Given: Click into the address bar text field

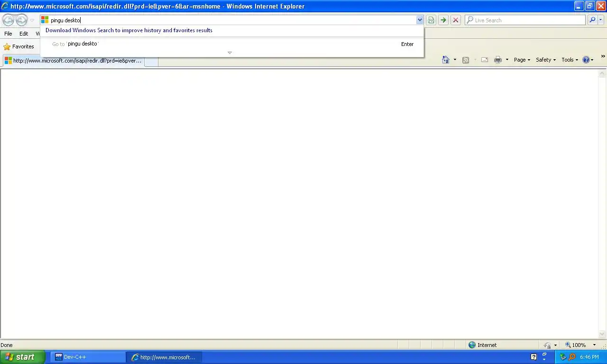Looking at the screenshot, I should (x=232, y=20).
